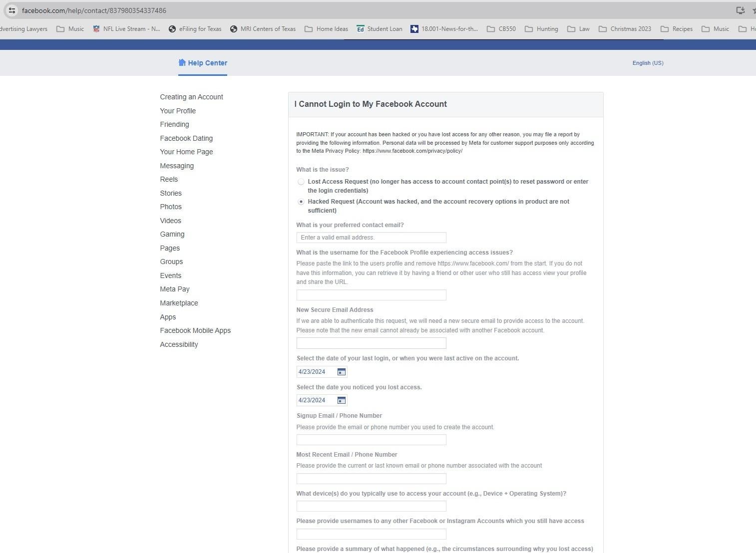Click the preferred contact email field

[371, 238]
